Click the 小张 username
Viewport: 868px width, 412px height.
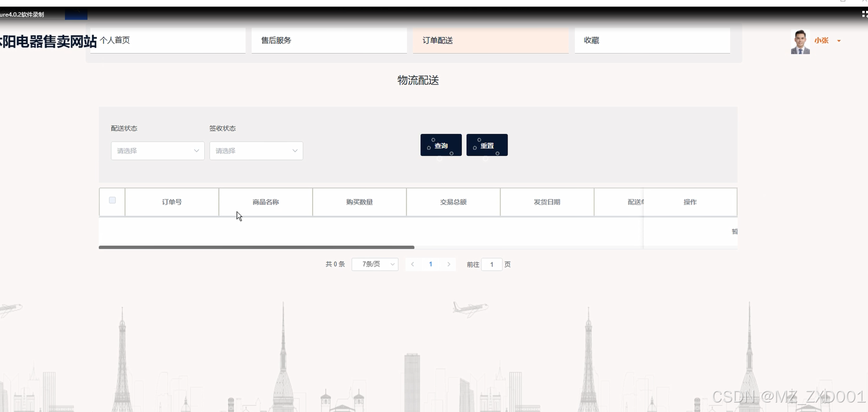821,41
